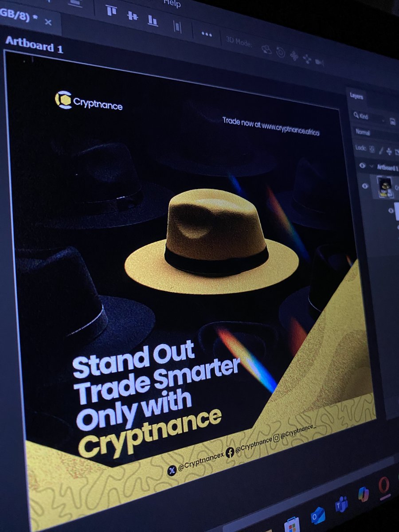
Task: Open Microsoft Store from the taskbar
Action: pos(291,525)
